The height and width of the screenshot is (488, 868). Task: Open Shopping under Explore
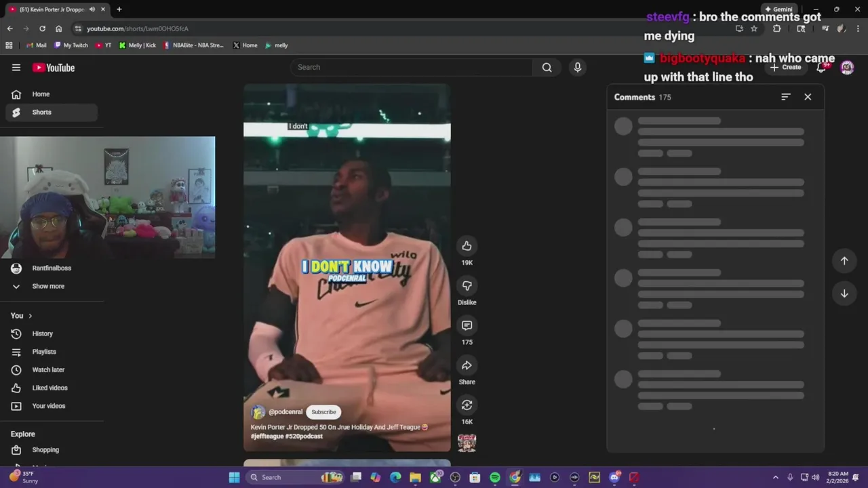[52, 450]
